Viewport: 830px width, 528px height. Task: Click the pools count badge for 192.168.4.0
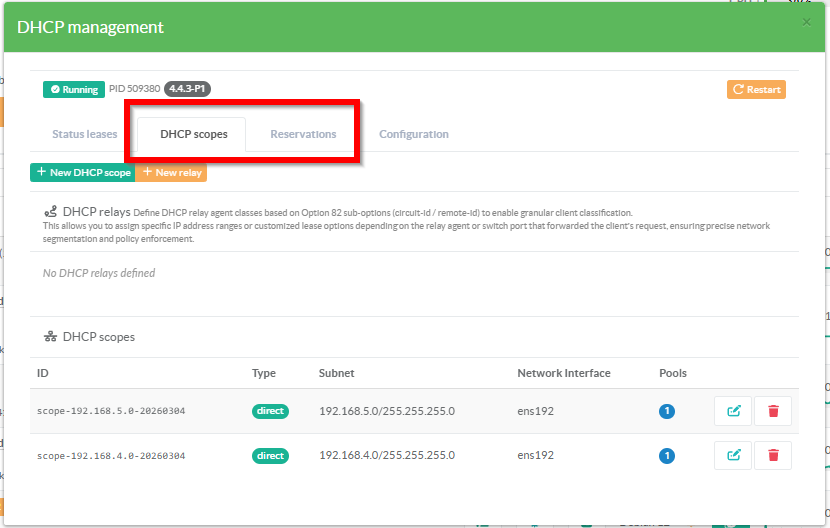(667, 456)
